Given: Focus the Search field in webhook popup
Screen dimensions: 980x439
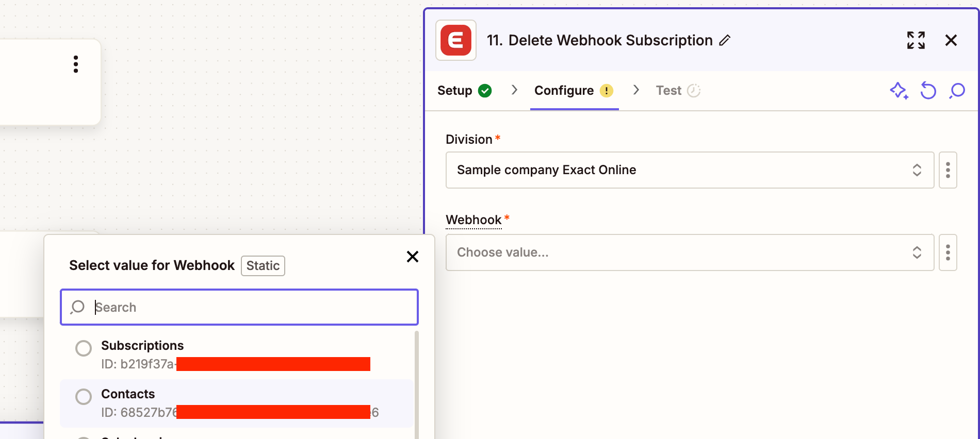Looking at the screenshot, I should 239,307.
